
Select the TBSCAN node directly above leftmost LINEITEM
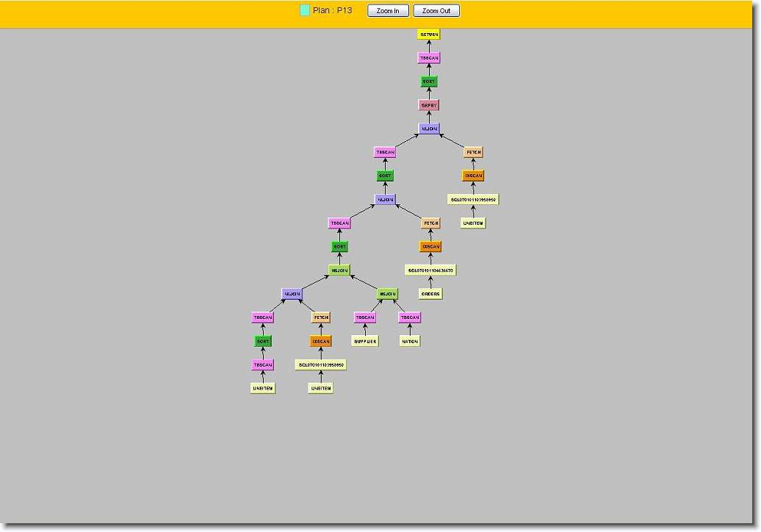tap(263, 364)
